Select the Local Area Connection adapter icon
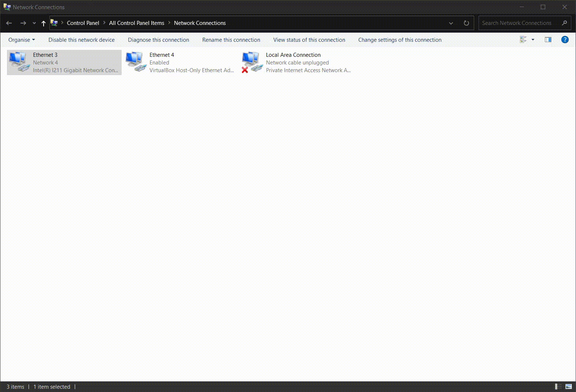Screen dimensions: 576x392 click(x=252, y=62)
